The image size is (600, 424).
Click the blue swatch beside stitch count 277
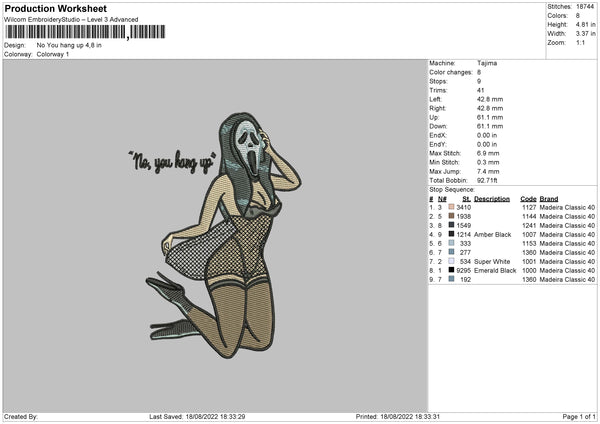click(451, 252)
